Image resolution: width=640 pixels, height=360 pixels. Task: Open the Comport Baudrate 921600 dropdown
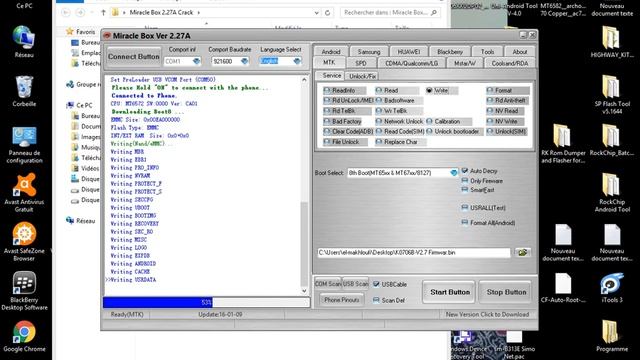[x=244, y=61]
